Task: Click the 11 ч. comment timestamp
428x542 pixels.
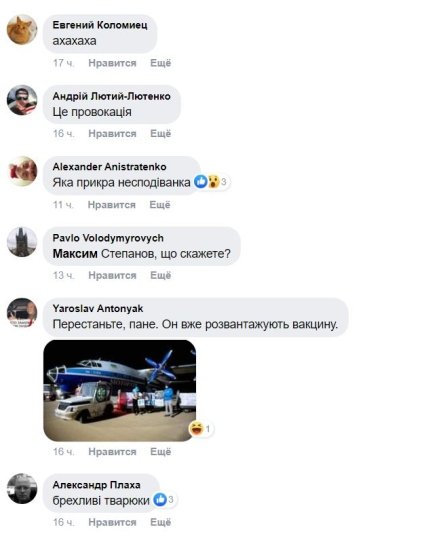Action: tap(63, 205)
